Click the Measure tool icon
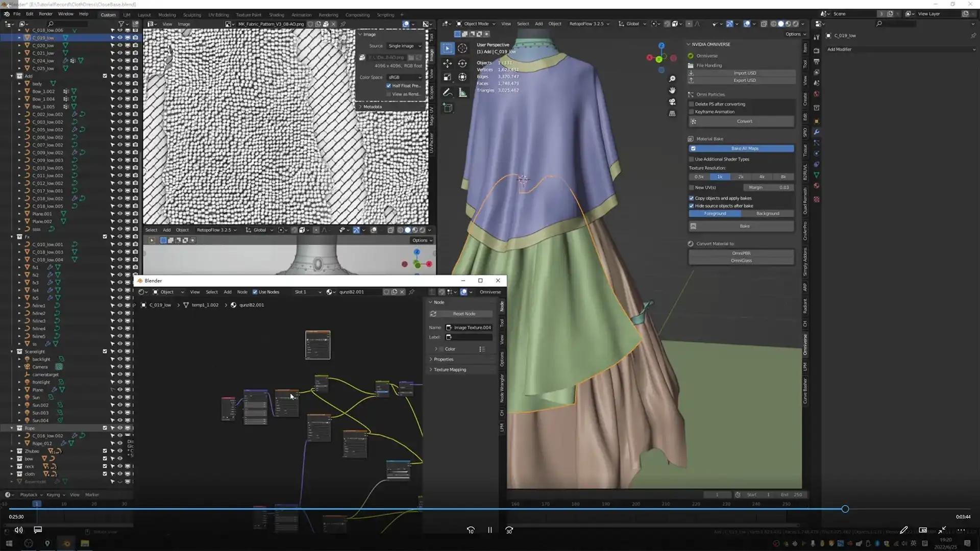 [462, 92]
